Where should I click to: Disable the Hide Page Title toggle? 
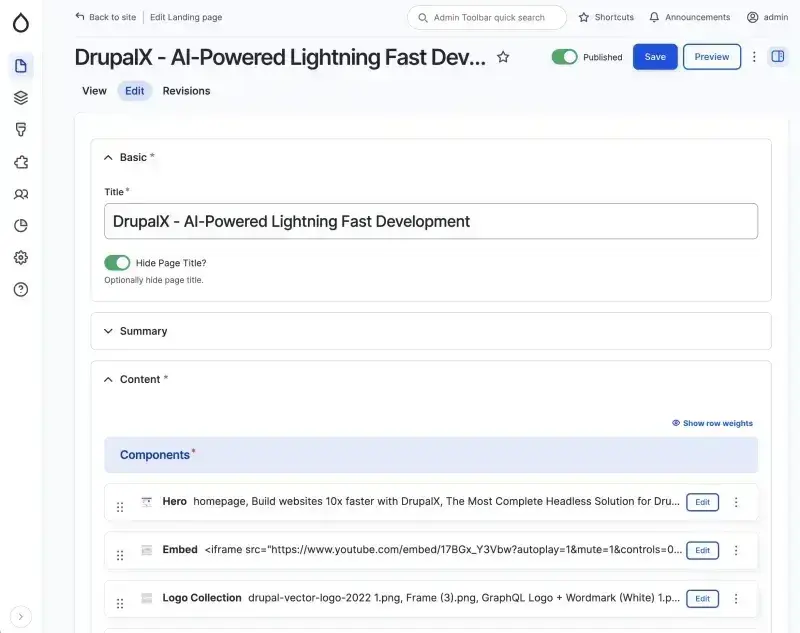117,263
